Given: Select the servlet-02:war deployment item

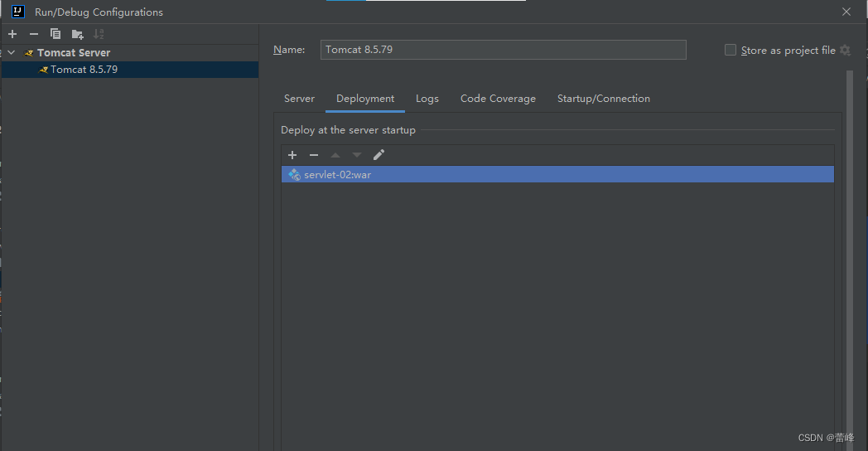Looking at the screenshot, I should click(557, 175).
